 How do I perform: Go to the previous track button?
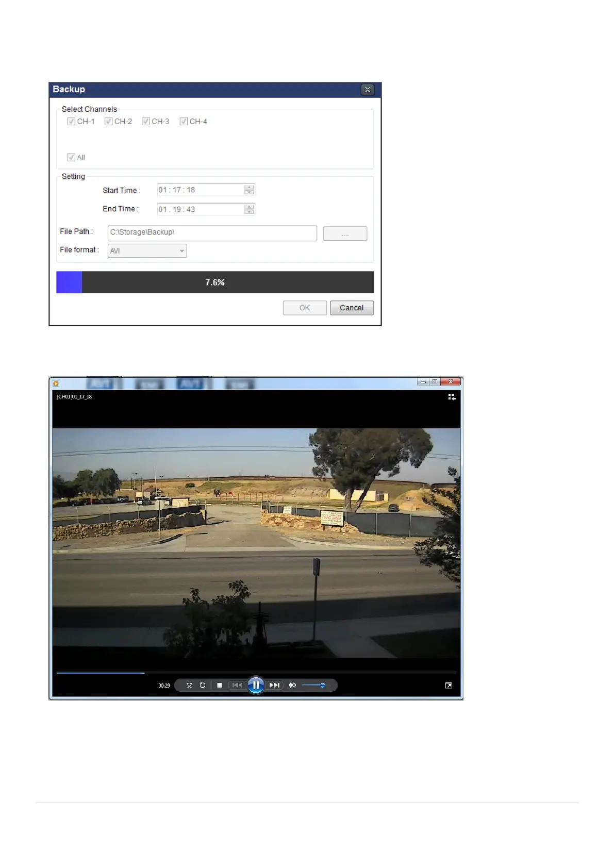click(237, 685)
